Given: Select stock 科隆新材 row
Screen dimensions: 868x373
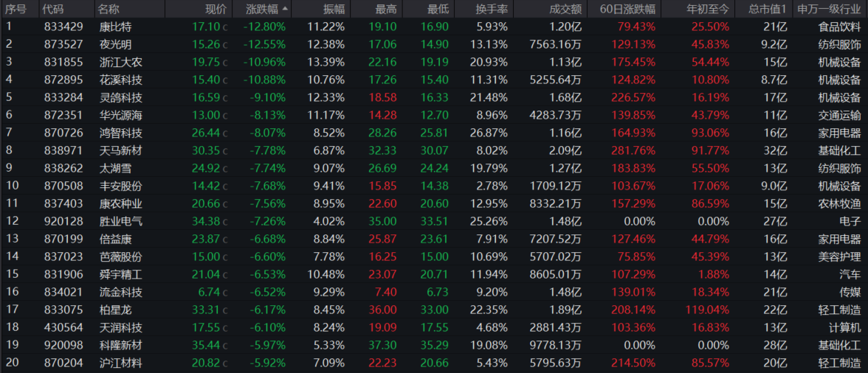Looking at the screenshot, I should (x=434, y=345).
